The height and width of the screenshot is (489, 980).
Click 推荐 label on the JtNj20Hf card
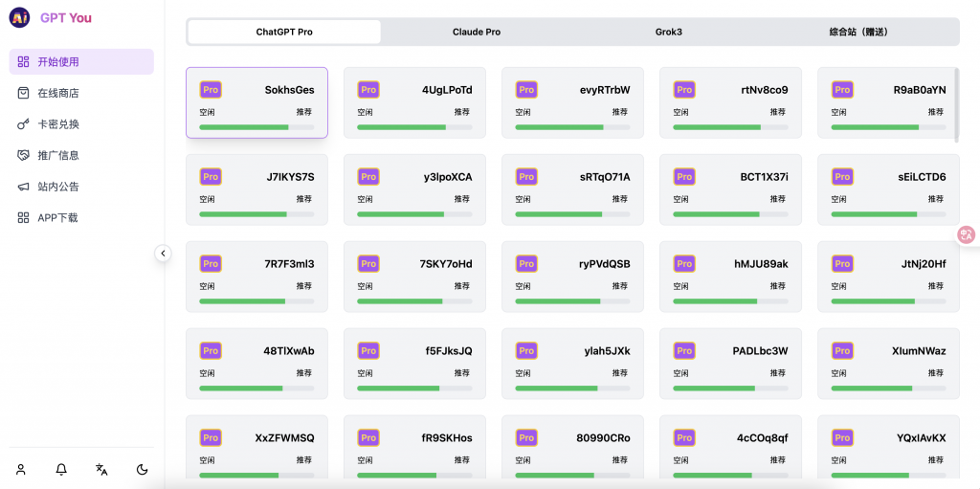tap(936, 286)
